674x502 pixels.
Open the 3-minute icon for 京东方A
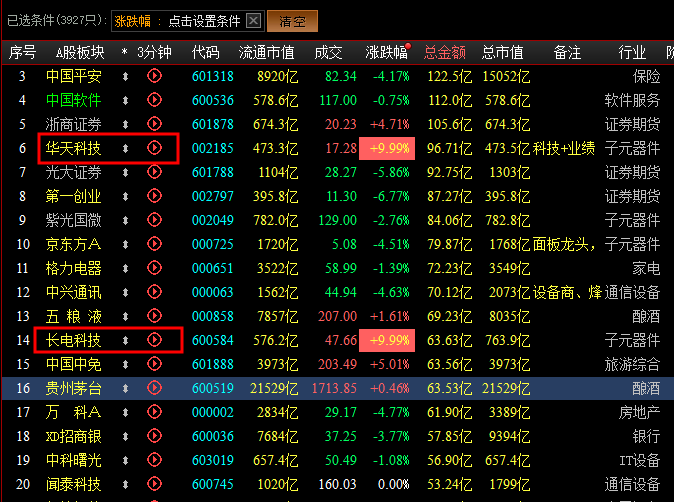[154, 244]
